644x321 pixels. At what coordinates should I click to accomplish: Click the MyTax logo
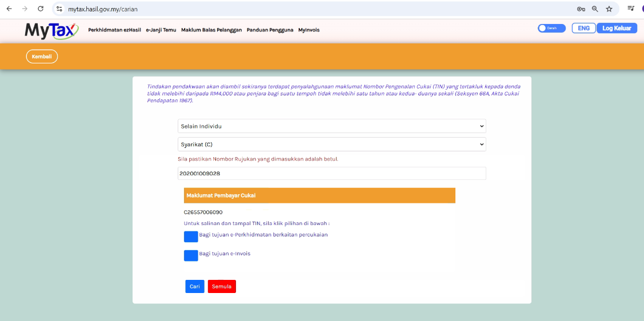click(50, 30)
